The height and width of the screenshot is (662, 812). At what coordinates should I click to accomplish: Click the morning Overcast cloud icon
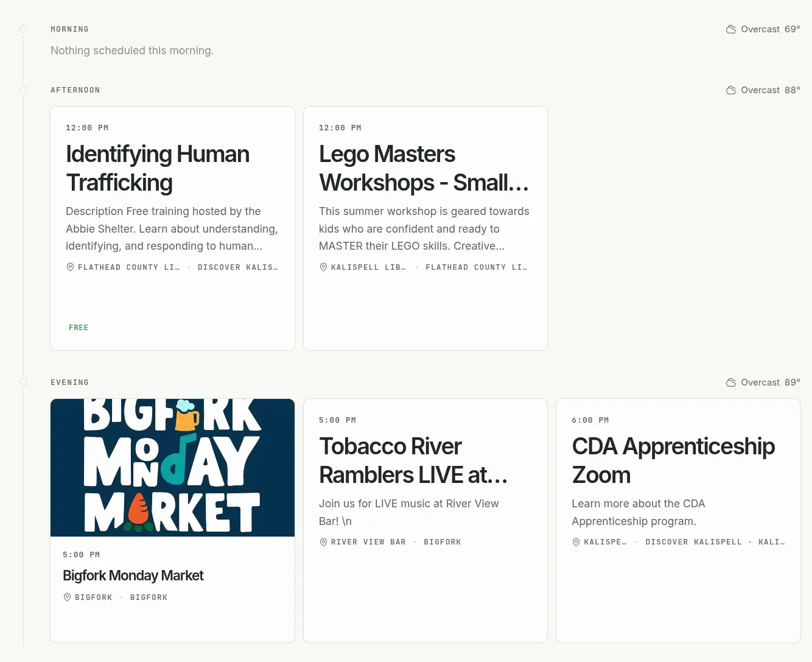(x=730, y=29)
